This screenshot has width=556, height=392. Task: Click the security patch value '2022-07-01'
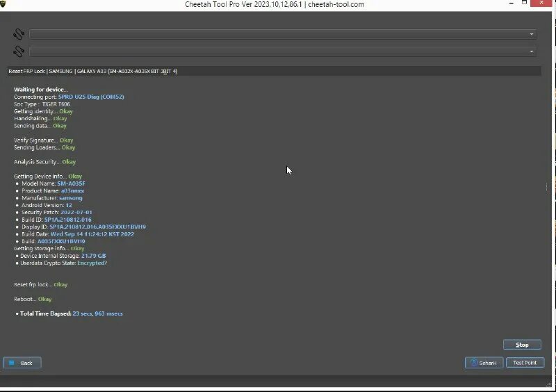(76, 212)
